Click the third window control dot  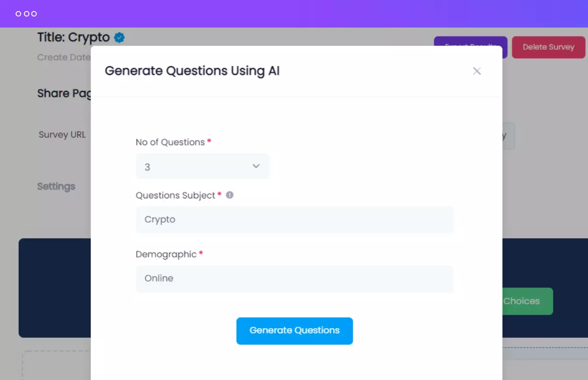[x=34, y=14]
